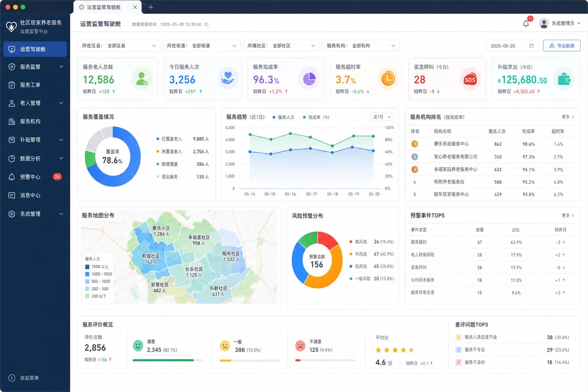Click the platform heart logo icon
This screenshot has width=588, height=392.
pos(11,27)
